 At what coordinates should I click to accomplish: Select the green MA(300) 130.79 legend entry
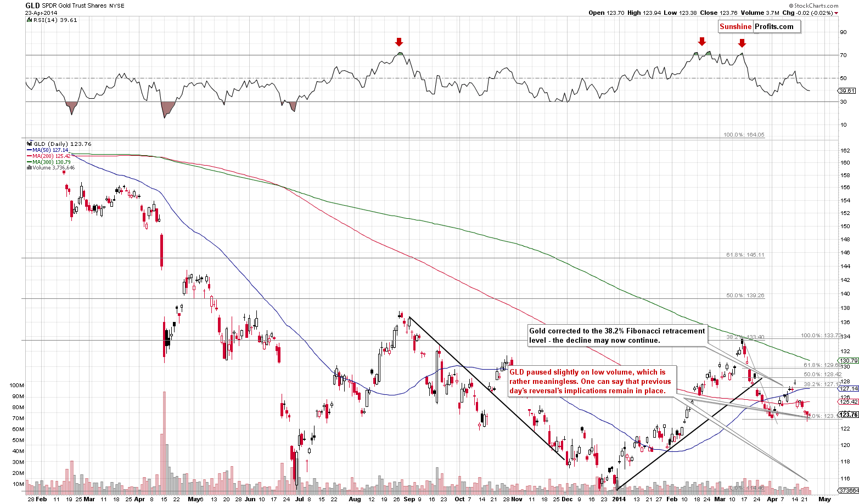pyautogui.click(x=48, y=162)
